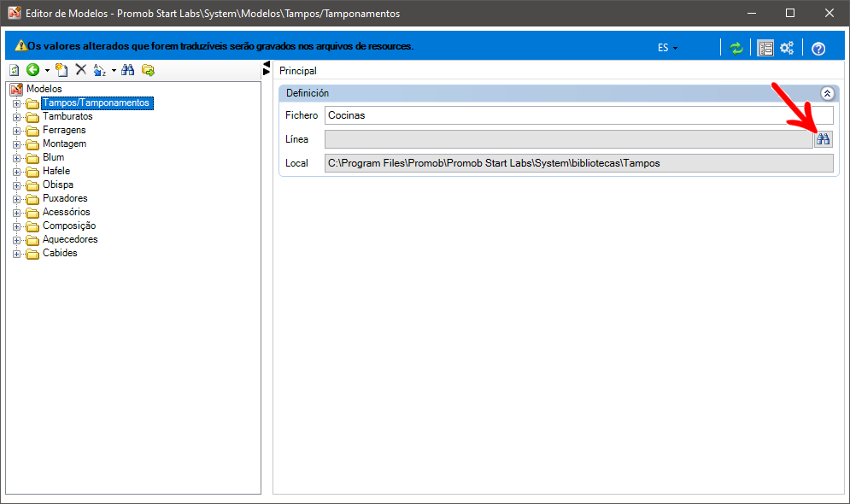Click the Fichero input field containing Cocinas
Image resolution: width=850 pixels, height=504 pixels.
point(578,115)
